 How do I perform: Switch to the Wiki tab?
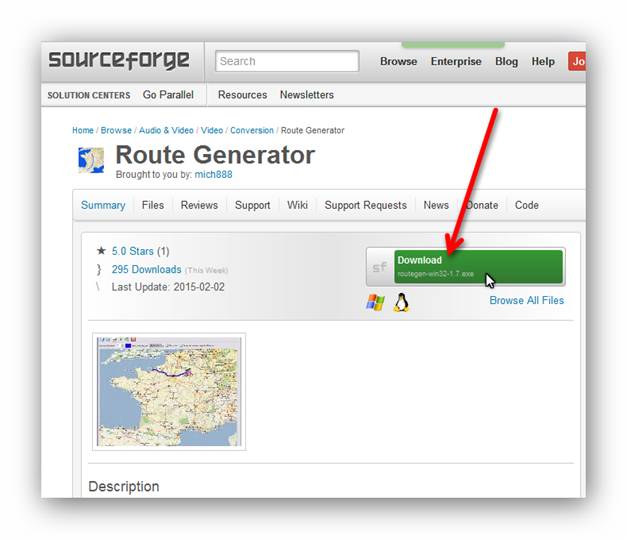coord(297,205)
